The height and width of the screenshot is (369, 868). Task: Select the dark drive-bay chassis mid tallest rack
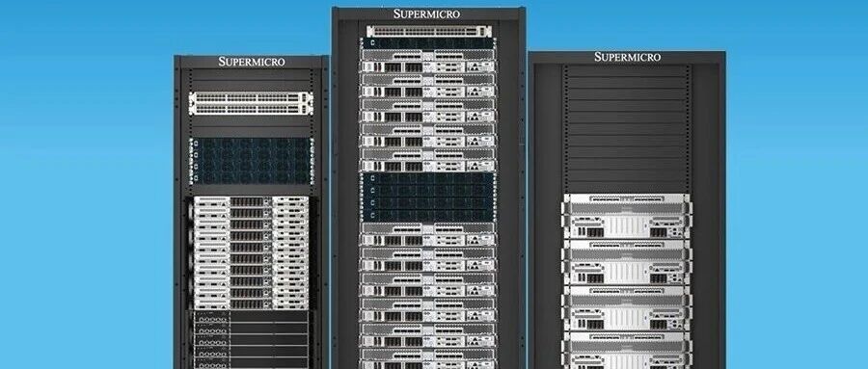click(427, 197)
